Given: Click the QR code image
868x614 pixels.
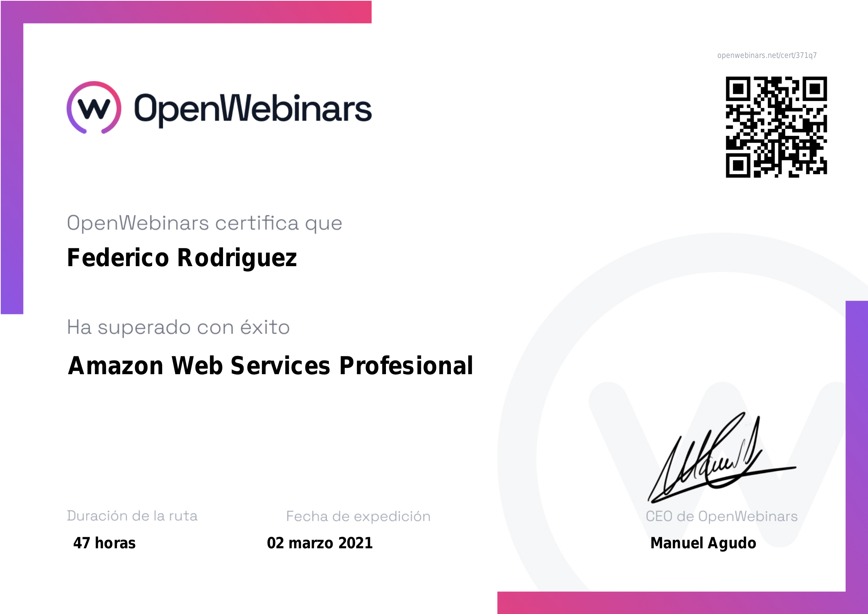Looking at the screenshot, I should point(776,127).
